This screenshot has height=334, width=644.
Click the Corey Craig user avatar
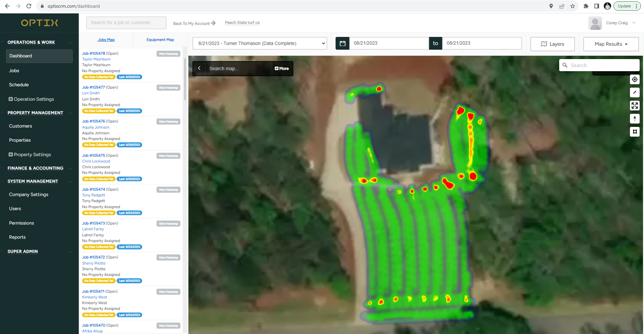(x=595, y=23)
